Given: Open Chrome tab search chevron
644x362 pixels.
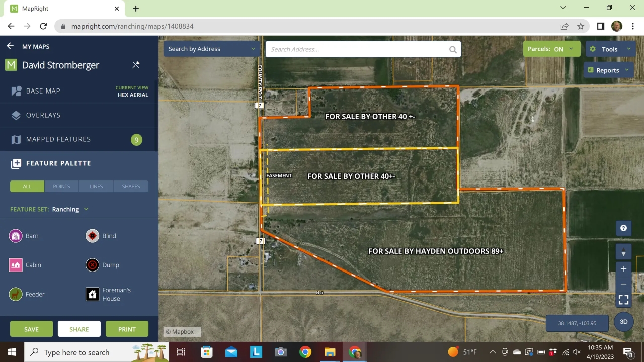Looking at the screenshot, I should click(563, 8).
